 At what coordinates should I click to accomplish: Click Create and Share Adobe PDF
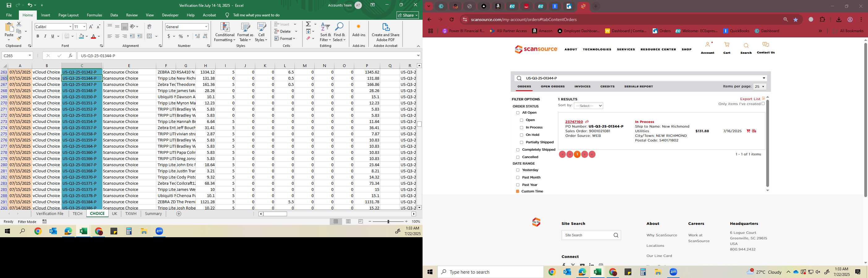[385, 32]
